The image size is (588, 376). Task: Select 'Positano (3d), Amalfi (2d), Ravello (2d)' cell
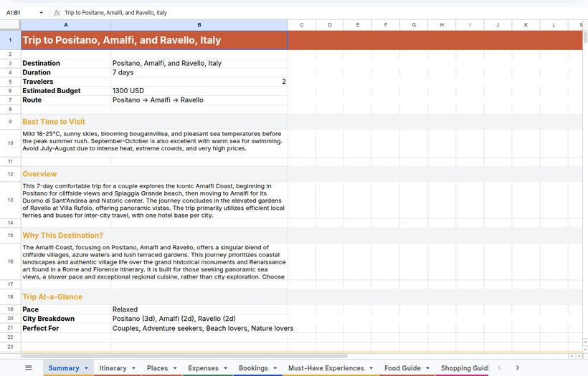[x=199, y=319]
